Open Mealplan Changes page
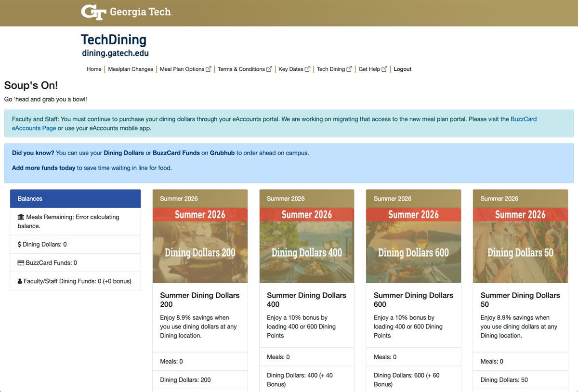This screenshot has width=578, height=392. tap(131, 69)
